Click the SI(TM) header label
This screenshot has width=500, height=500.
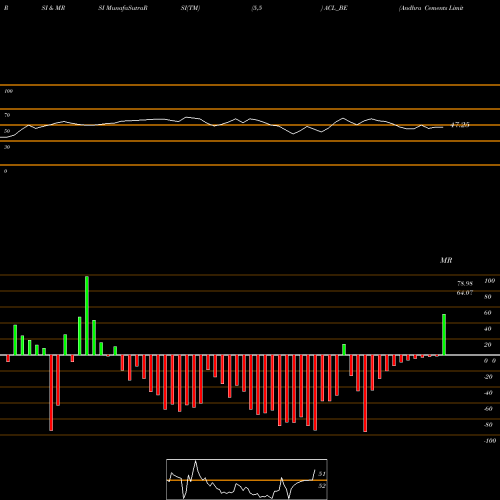(190, 8)
